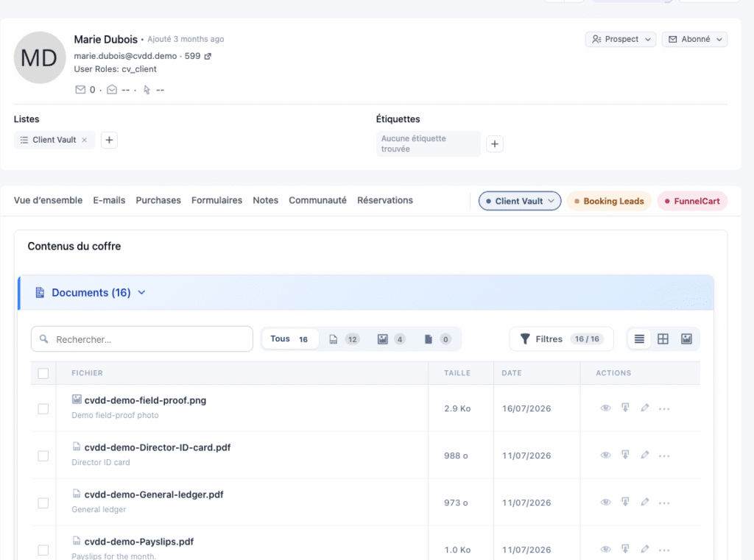Switch to Communauté tab
754x560 pixels.
coord(317,200)
